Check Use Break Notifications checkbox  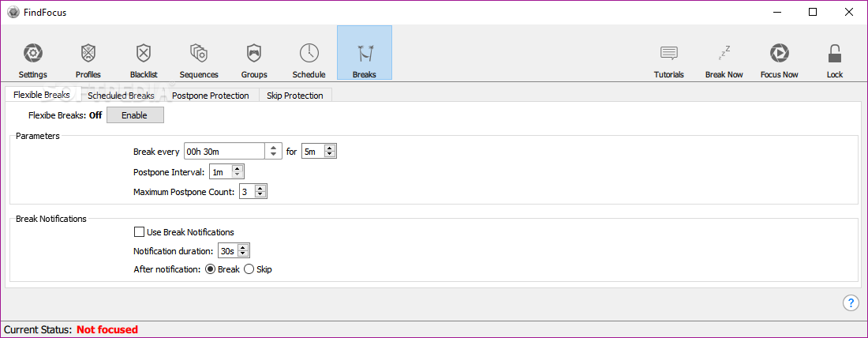139,232
